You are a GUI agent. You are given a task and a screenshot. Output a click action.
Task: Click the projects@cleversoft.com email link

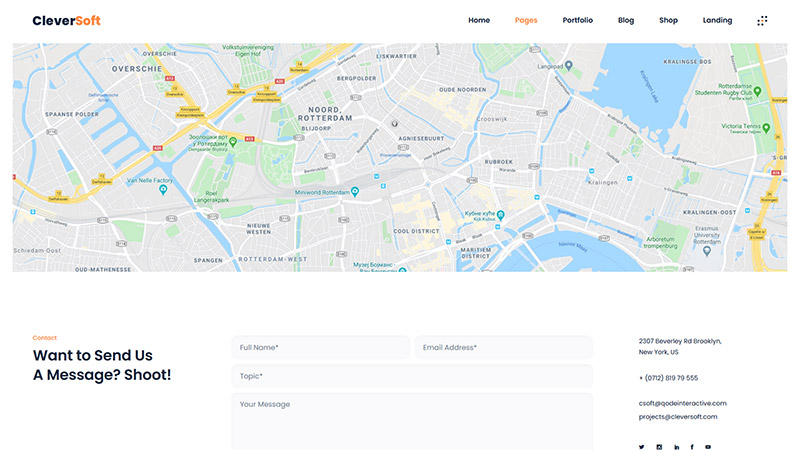pos(682,416)
